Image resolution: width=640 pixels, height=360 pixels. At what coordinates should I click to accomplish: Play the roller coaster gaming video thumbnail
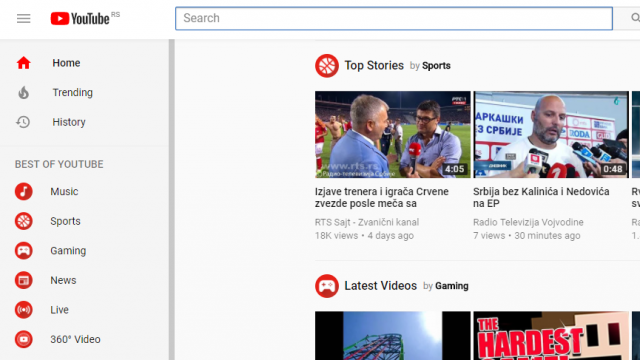click(393, 336)
